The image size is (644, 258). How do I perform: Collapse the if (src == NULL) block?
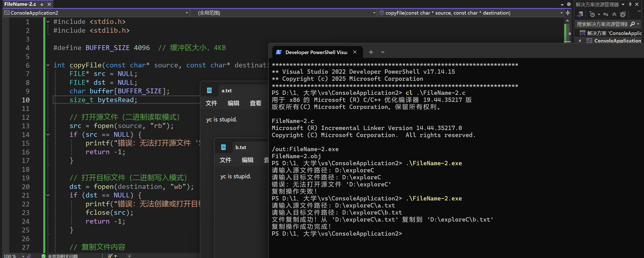tap(48, 135)
